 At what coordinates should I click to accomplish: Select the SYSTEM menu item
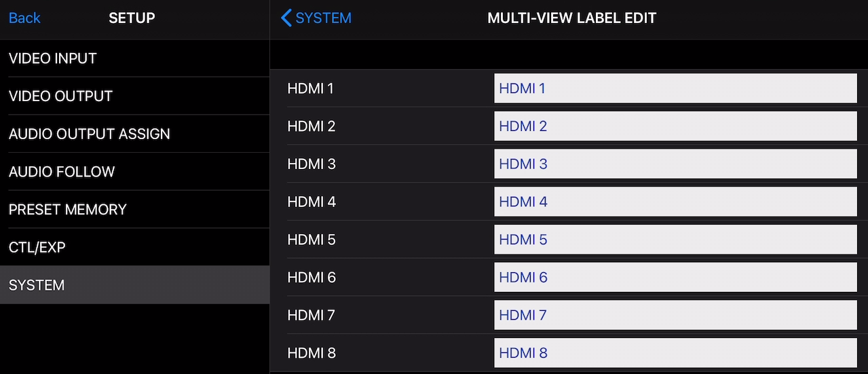point(37,285)
